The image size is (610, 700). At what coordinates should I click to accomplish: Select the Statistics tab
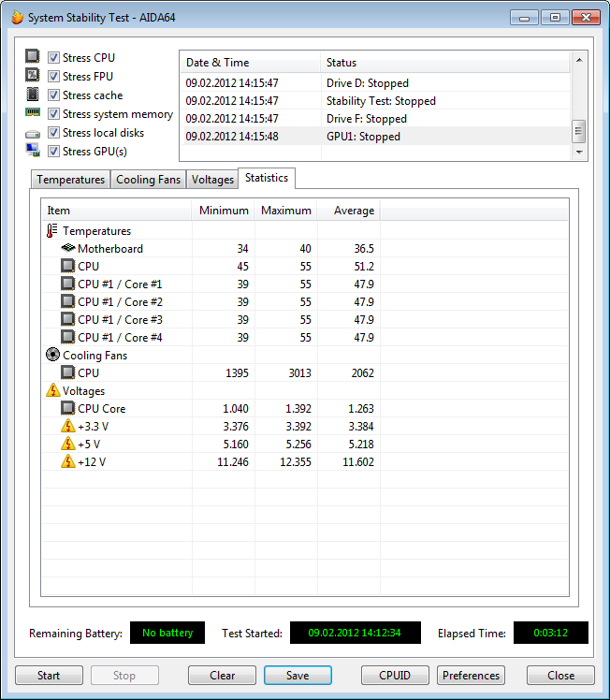[267, 178]
